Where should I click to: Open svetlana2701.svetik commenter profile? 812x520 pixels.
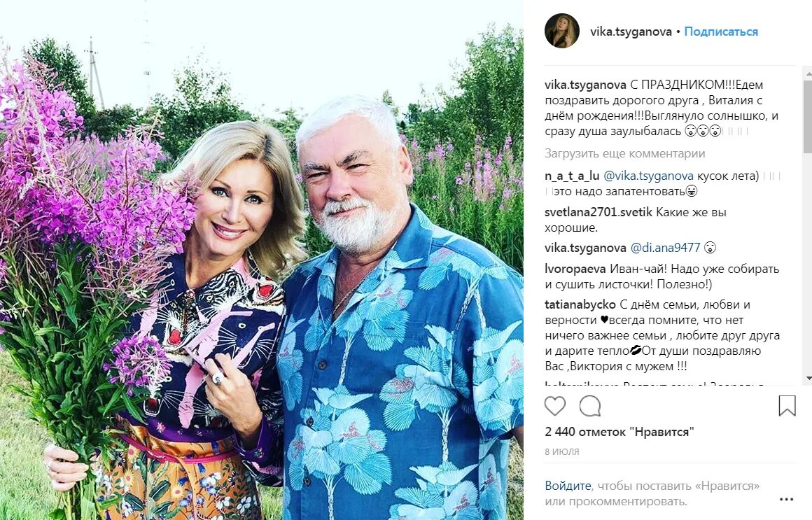click(x=598, y=212)
